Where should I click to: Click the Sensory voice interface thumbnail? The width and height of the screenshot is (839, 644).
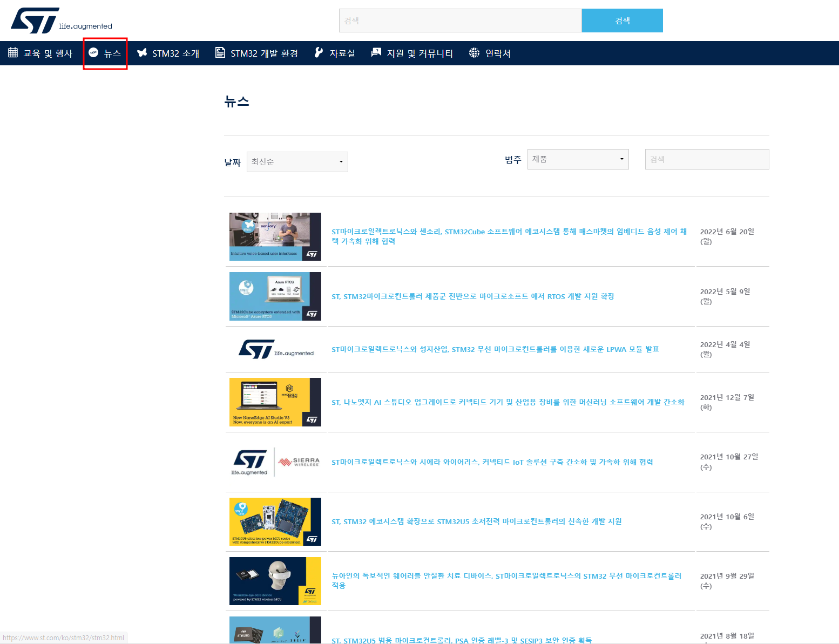tap(275, 236)
